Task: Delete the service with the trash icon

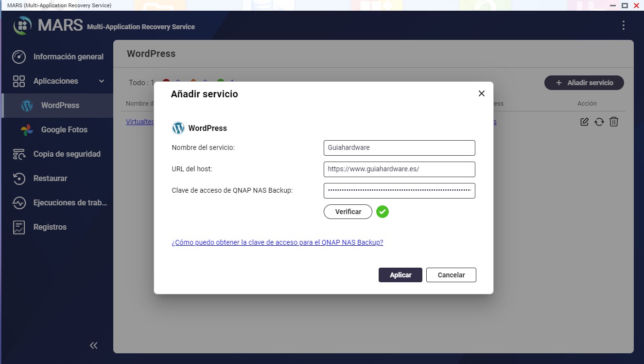Action: coord(614,122)
